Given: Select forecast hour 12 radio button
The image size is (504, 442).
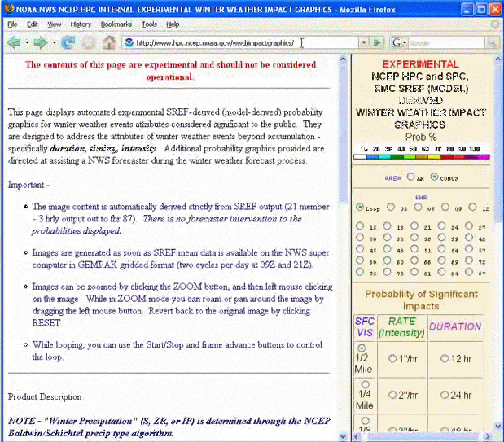Looking at the screenshot, I should coord(472,207).
